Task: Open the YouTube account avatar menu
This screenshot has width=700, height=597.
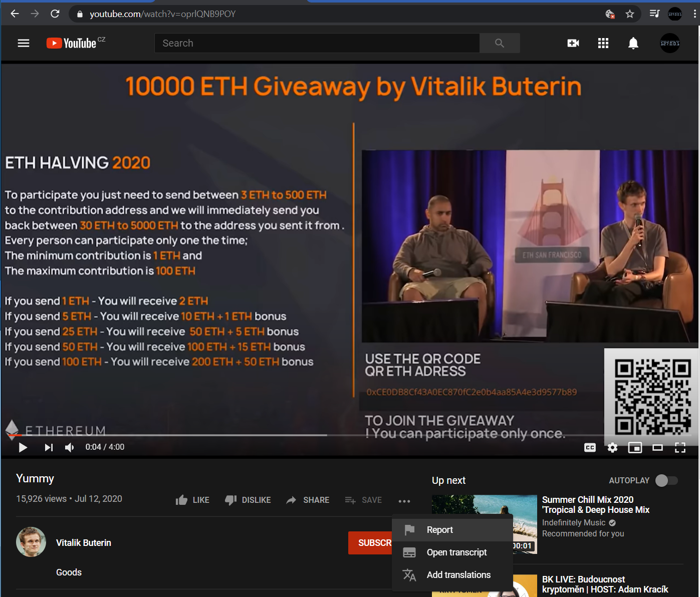Action: coord(670,43)
